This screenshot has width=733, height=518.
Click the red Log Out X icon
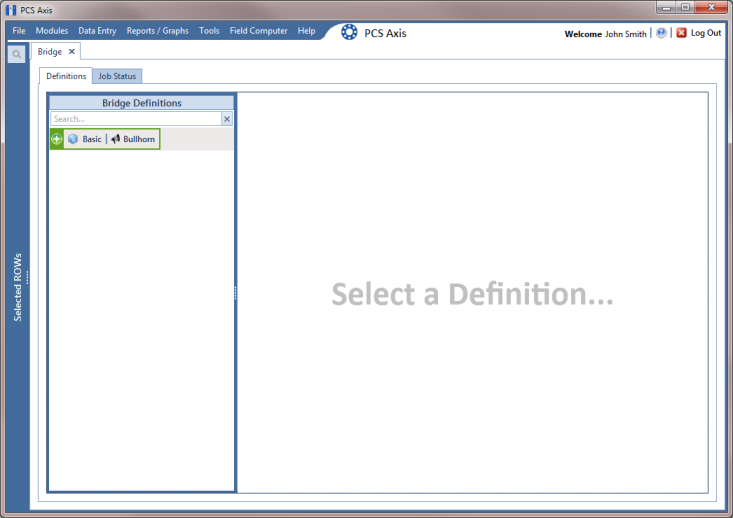[x=682, y=33]
